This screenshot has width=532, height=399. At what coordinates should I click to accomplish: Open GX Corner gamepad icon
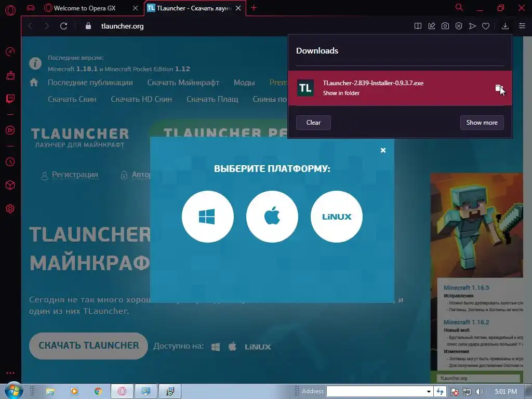pyautogui.click(x=31, y=8)
